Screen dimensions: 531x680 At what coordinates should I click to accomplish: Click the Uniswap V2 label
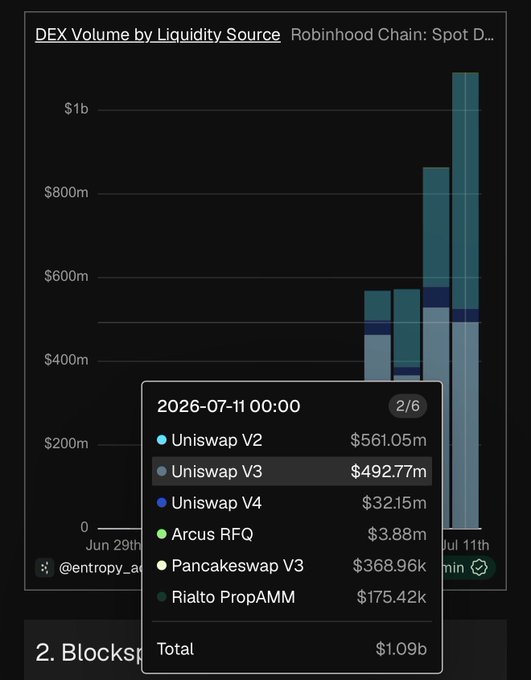(x=216, y=440)
